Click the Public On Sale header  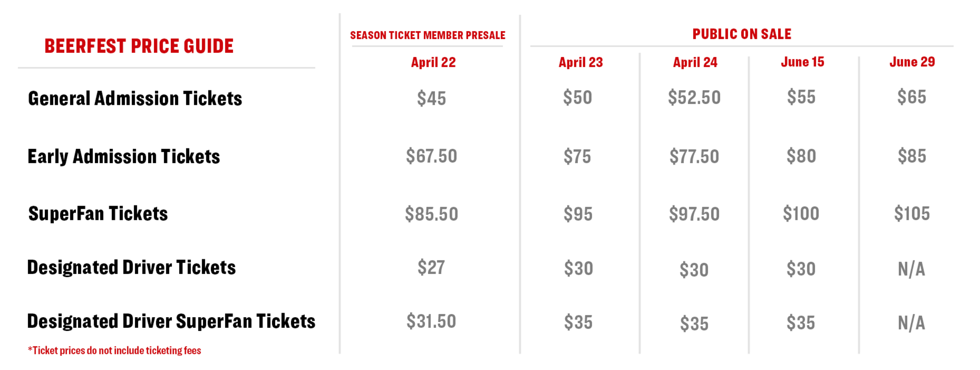coord(742,34)
